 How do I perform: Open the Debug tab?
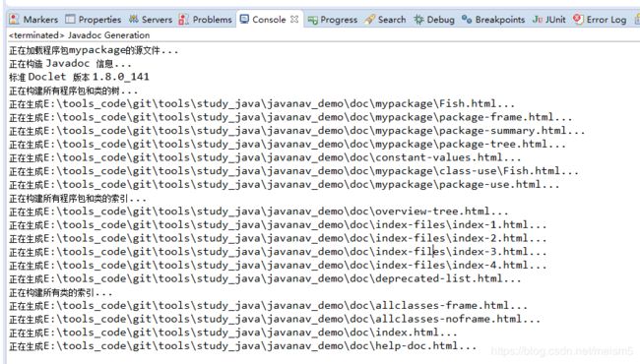[434, 20]
